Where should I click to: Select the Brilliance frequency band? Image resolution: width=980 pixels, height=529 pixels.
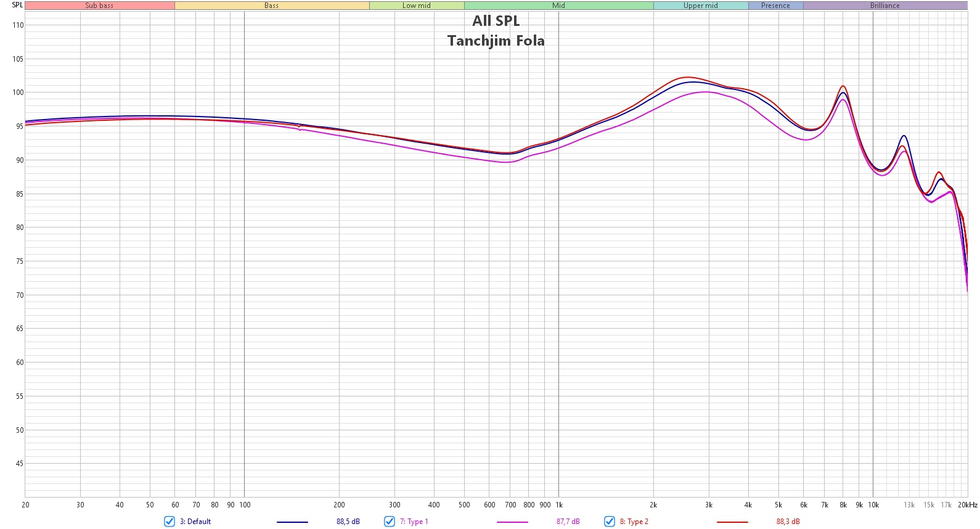(x=885, y=6)
